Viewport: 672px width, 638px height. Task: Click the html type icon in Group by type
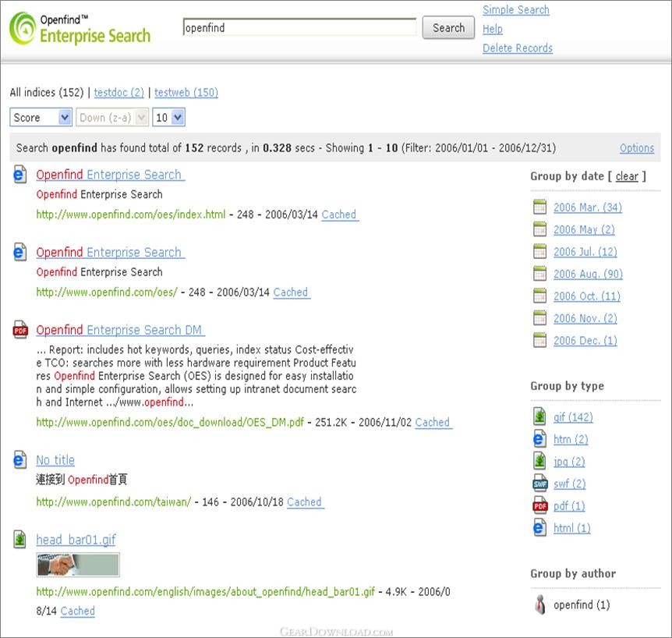point(539,527)
